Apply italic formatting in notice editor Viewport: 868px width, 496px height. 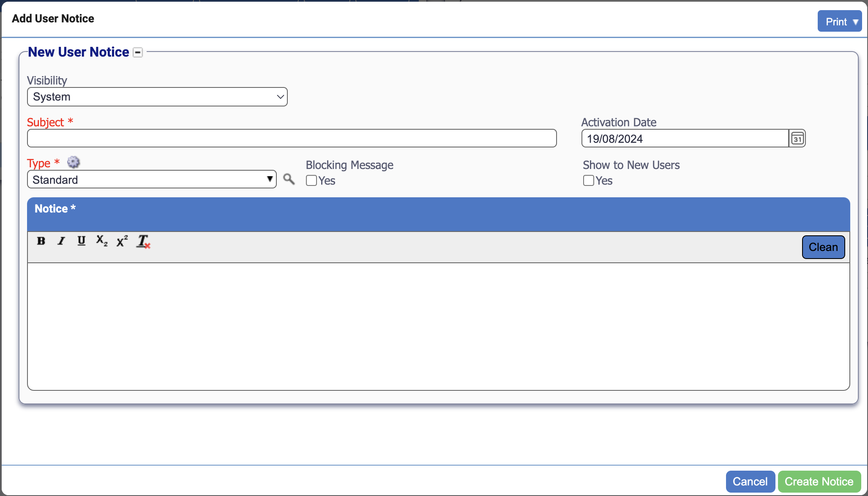point(61,241)
